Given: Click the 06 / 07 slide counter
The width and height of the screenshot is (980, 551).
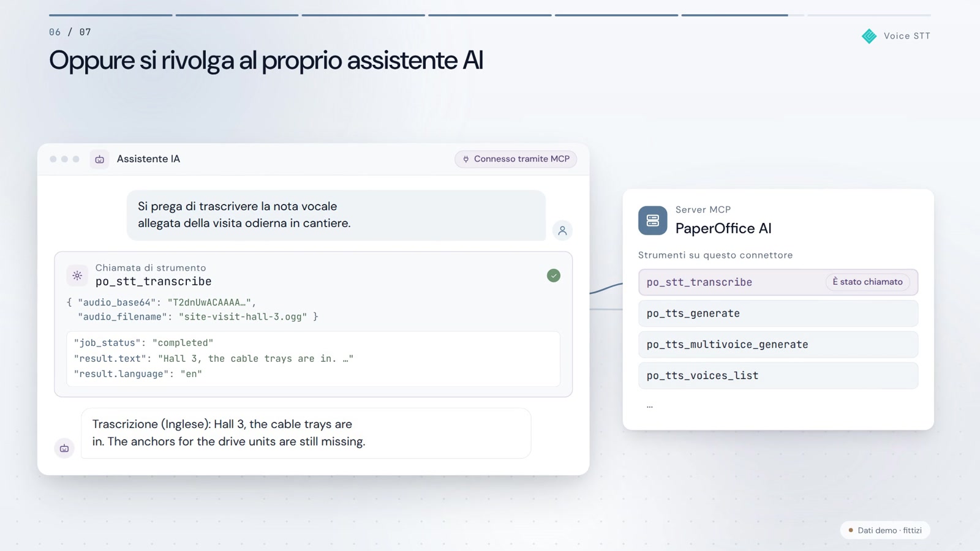Looking at the screenshot, I should pos(70,32).
